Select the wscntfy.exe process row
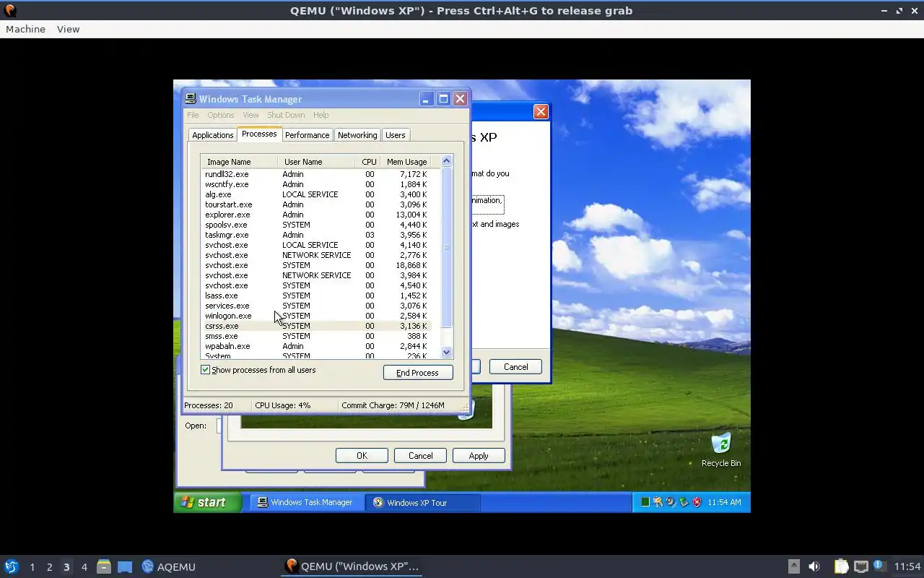The image size is (924, 578). tap(317, 184)
